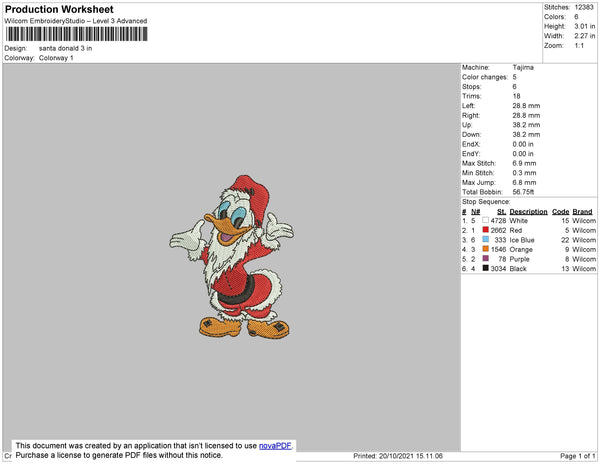Click stitch count '3034' in the Black row
Viewport: 600px width, 464px height.
click(498, 269)
